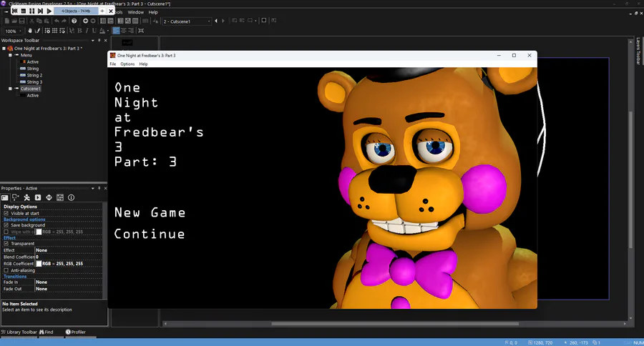The image size is (644, 346).
Task: Open Properties panel options arrow
Action: click(x=93, y=189)
